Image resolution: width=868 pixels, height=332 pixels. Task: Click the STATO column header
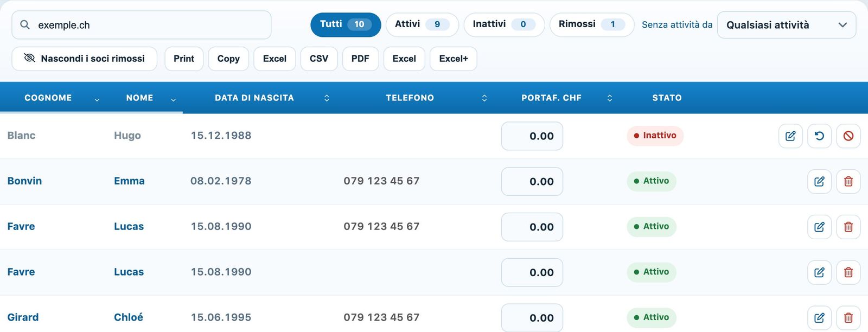[667, 98]
